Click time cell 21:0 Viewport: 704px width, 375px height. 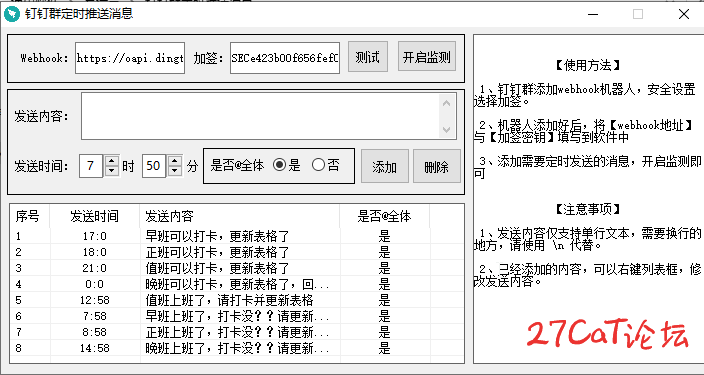pos(95,268)
